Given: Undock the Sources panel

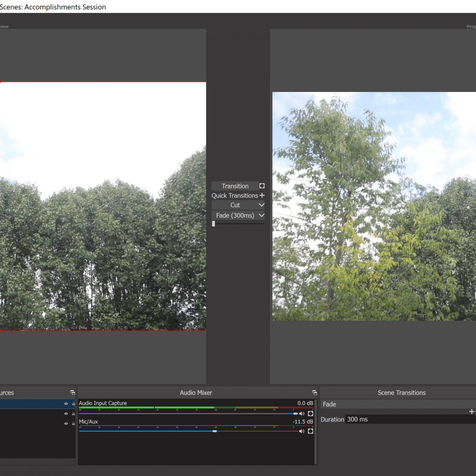Looking at the screenshot, I should click(x=73, y=393).
